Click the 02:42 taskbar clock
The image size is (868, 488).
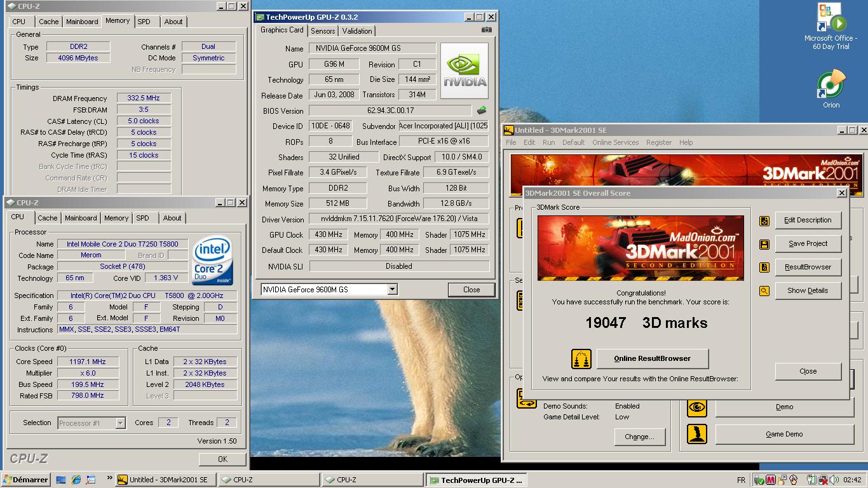[x=852, y=480]
